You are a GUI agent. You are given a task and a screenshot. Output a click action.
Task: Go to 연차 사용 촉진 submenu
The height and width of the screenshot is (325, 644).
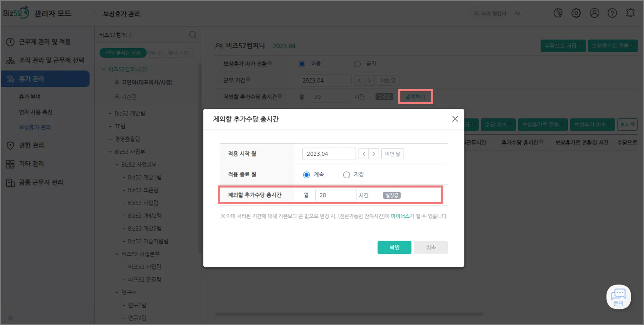[x=35, y=112]
